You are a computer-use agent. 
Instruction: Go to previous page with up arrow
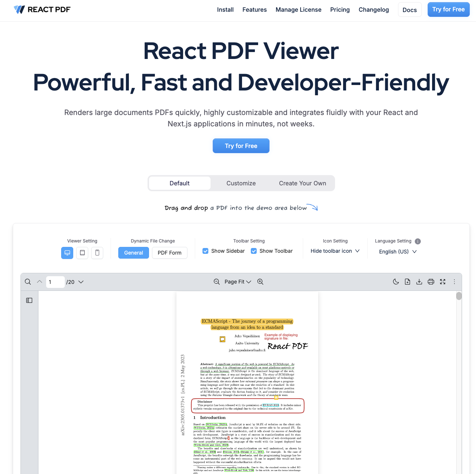[x=40, y=282]
